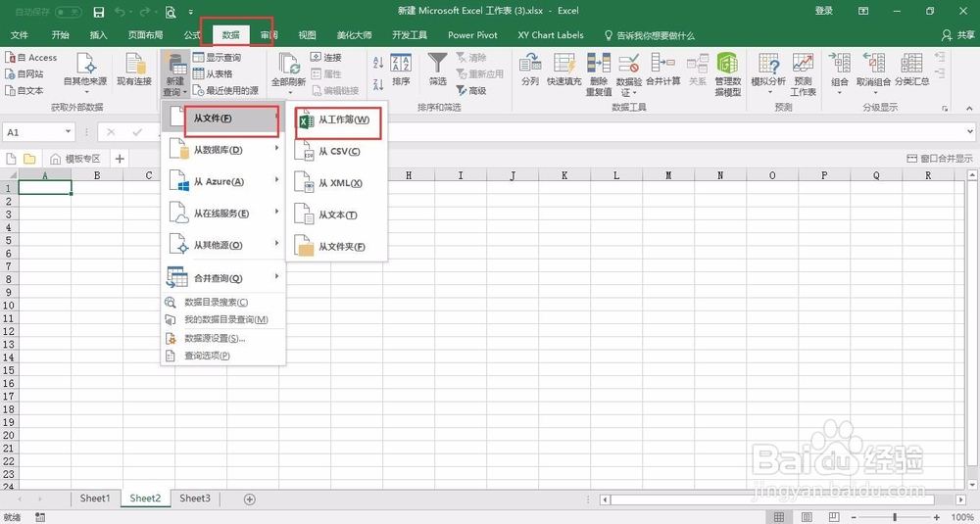The image size is (980, 524).
Task: Open the 组合 group dropdown
Action: (840, 73)
